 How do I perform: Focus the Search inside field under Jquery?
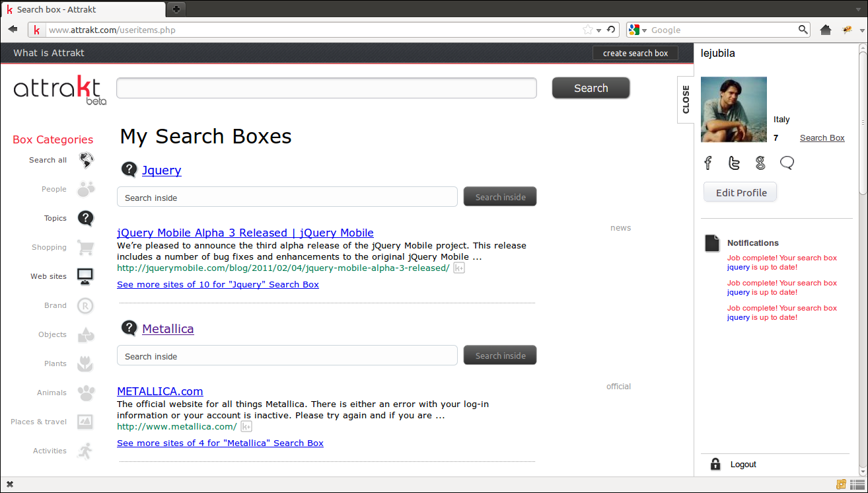(x=287, y=197)
